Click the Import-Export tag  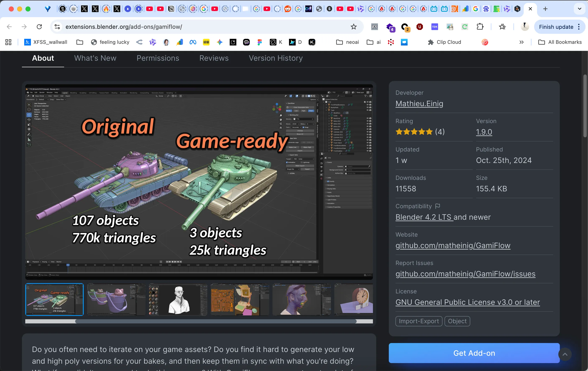pos(418,321)
